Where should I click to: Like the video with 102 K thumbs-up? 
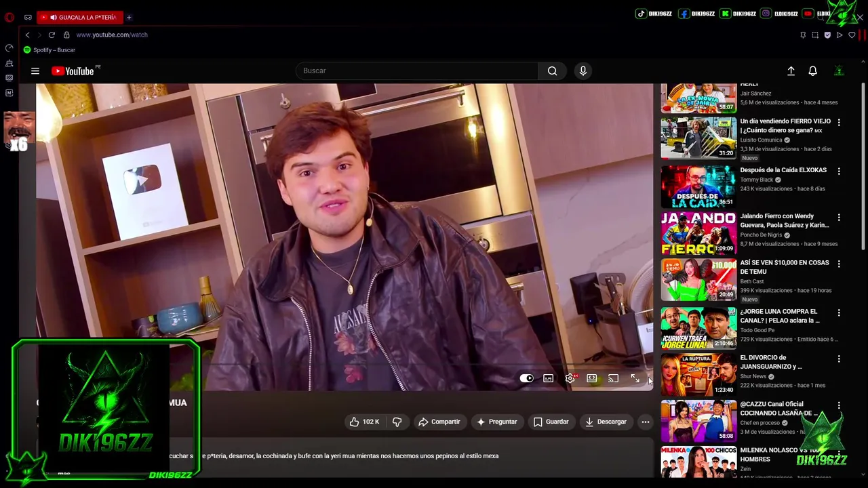[364, 422]
